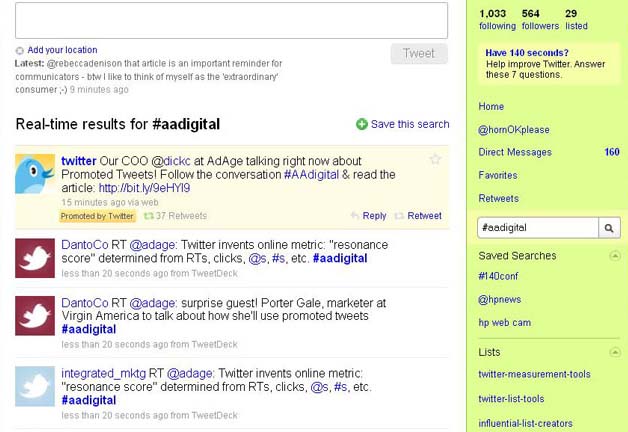
Task: Collapse the Lists section arrow
Action: (x=615, y=352)
